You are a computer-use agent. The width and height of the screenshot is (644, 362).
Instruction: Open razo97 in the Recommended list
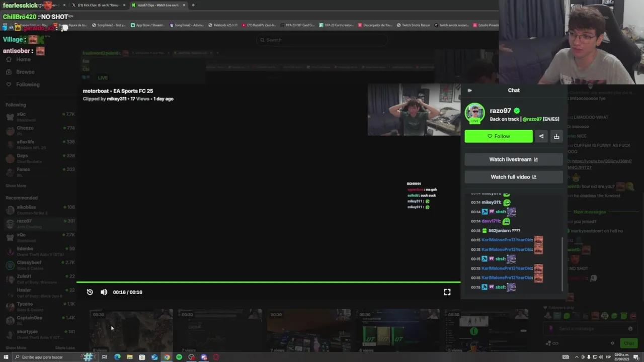[x=40, y=223]
